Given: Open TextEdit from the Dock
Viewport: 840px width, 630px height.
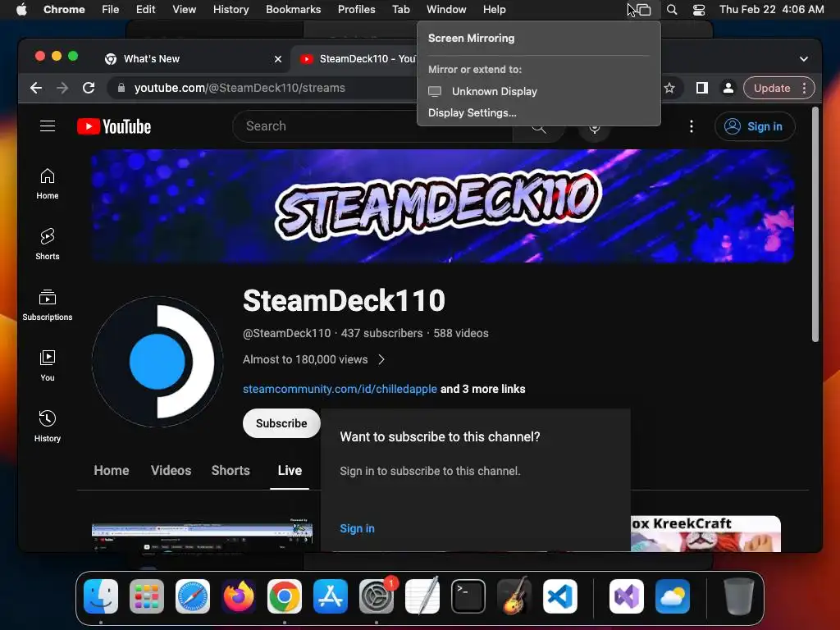Looking at the screenshot, I should (x=422, y=596).
